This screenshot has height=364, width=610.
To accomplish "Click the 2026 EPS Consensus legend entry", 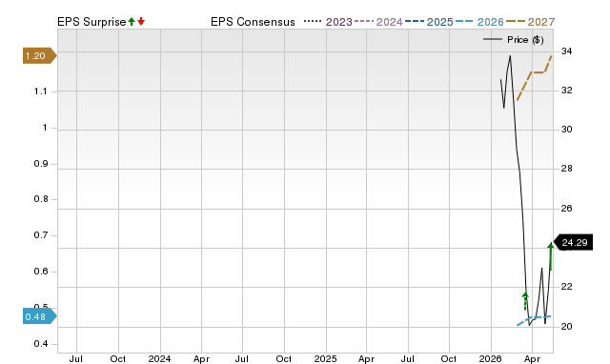I will [x=479, y=22].
